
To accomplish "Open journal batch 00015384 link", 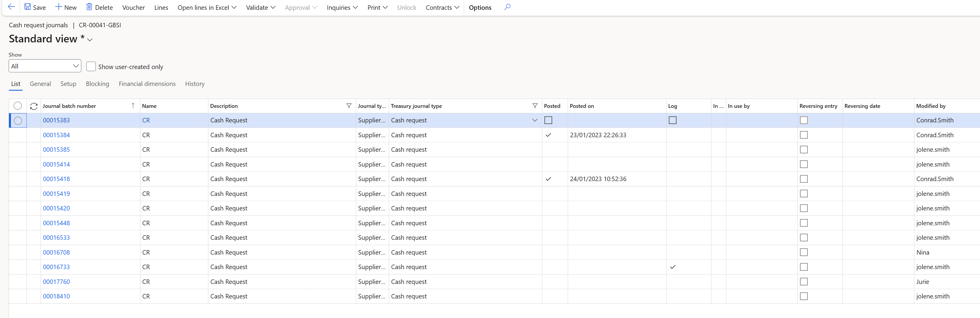I will [56, 135].
